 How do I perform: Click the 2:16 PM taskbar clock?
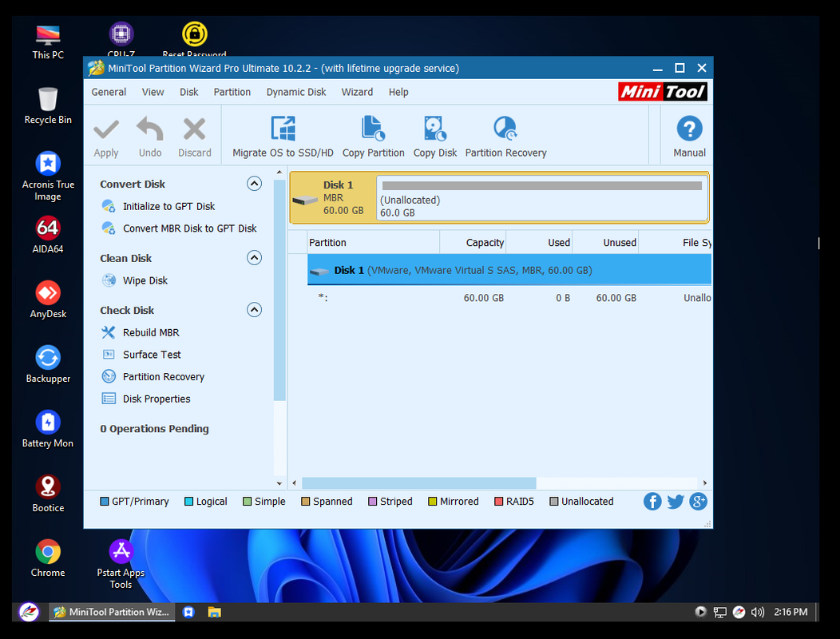pos(790,612)
